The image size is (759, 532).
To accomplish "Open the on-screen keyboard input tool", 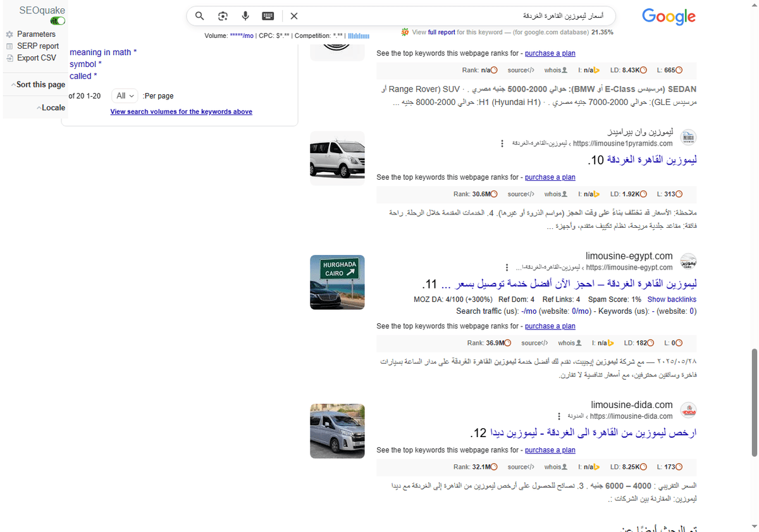I will (268, 16).
